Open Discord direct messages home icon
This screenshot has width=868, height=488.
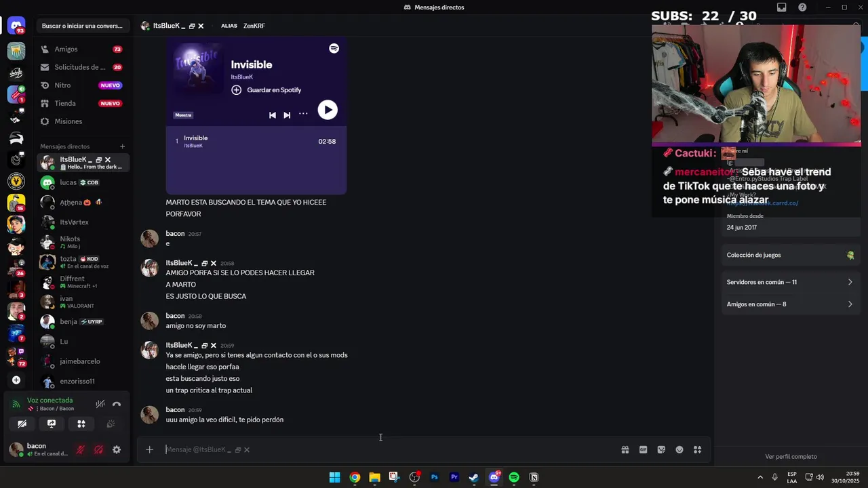(16, 26)
